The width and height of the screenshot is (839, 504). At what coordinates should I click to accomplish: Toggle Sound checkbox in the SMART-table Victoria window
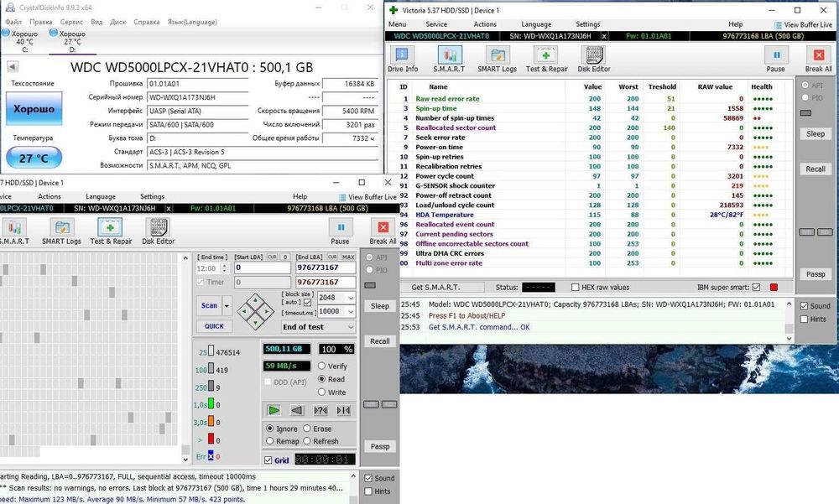point(805,306)
